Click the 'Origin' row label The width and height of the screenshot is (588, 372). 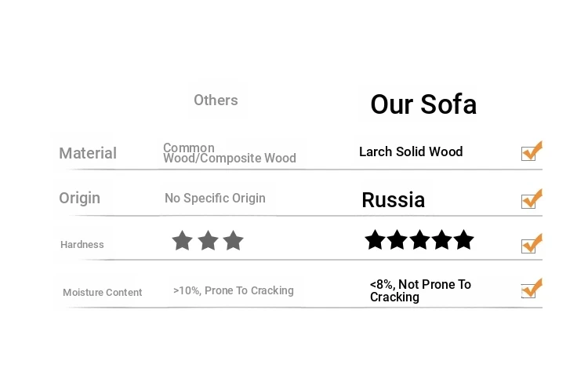[x=79, y=198]
